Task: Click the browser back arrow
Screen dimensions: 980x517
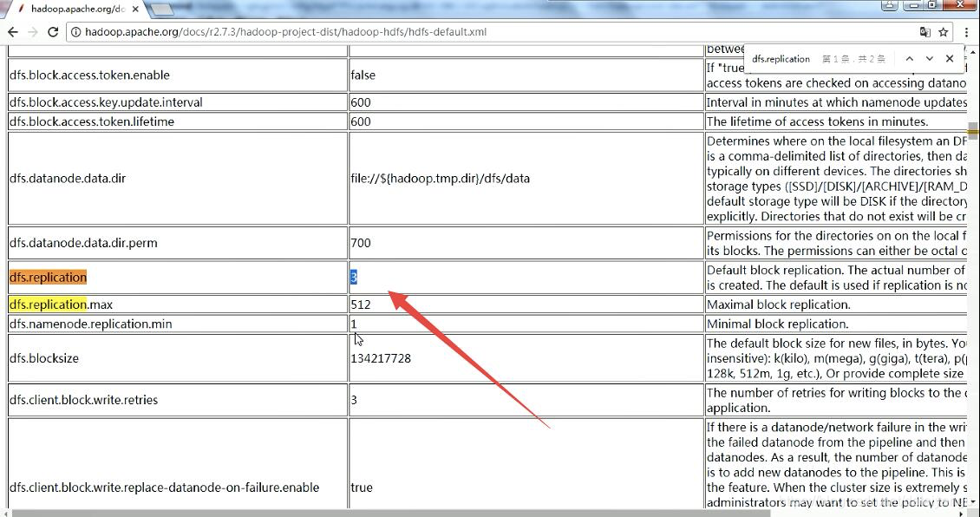Action: [x=13, y=32]
